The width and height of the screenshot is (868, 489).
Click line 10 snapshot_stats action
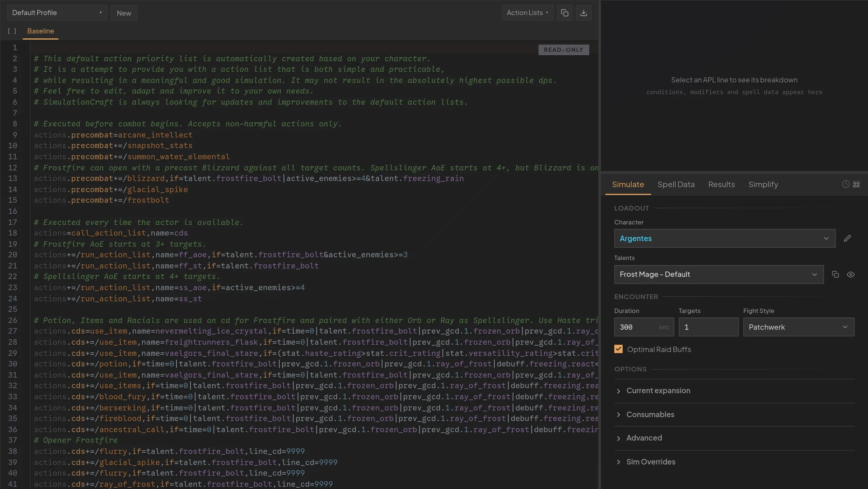tap(113, 146)
